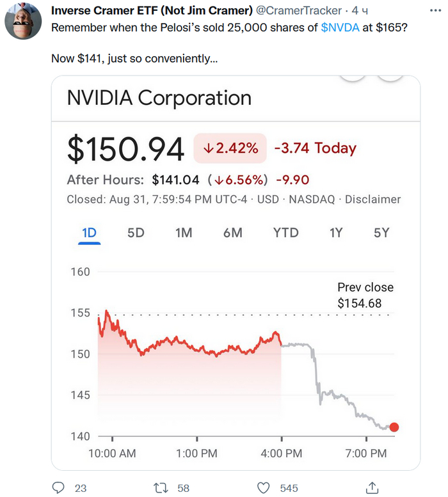This screenshot has height=497, width=448.
Task: Click the Disclaimer link
Action: point(372,199)
